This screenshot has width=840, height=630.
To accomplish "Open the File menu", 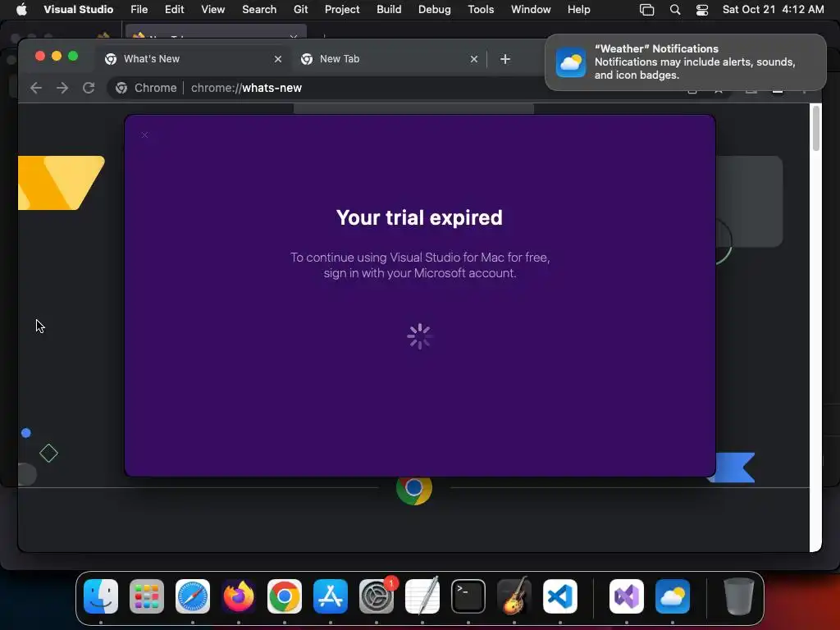I will [139, 9].
